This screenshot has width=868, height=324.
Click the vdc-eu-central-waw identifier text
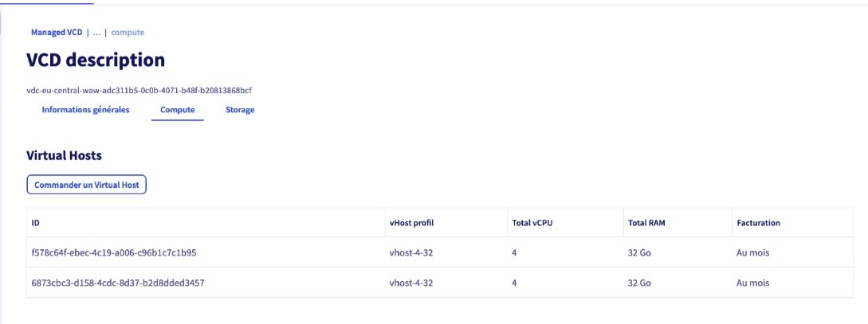[x=139, y=90]
